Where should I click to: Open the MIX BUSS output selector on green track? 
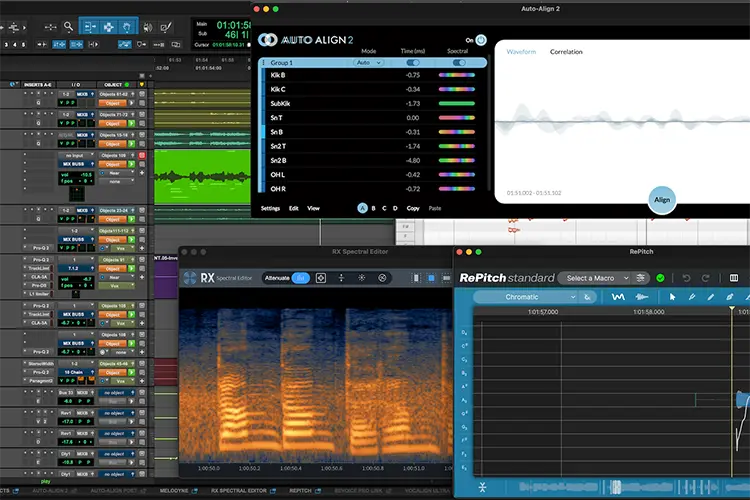pyautogui.click(x=77, y=164)
